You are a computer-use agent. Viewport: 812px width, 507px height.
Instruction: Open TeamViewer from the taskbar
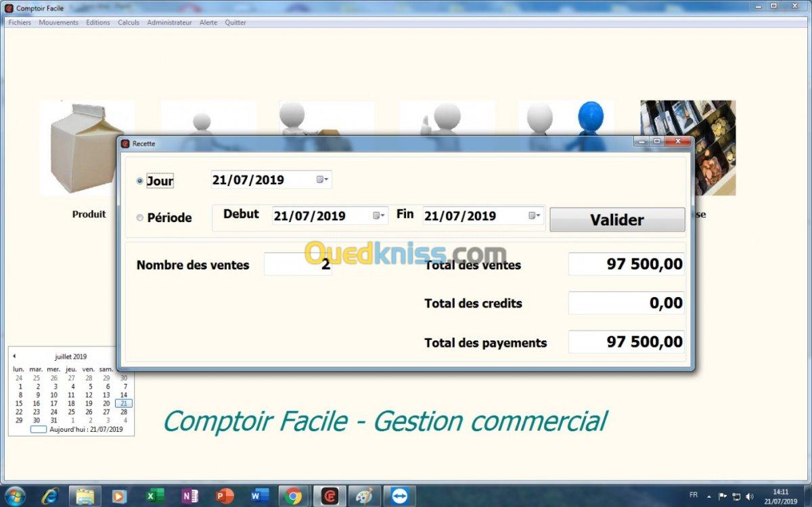pyautogui.click(x=399, y=496)
